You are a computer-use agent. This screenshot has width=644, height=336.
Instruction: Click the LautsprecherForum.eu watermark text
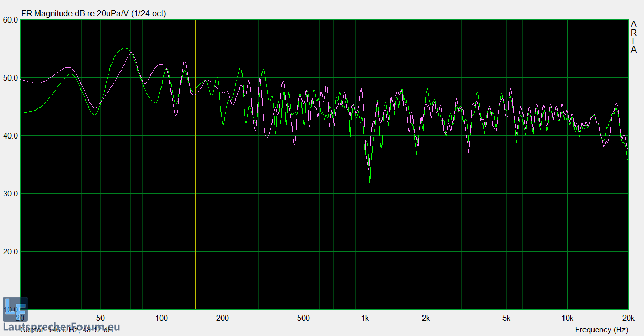pos(62,327)
